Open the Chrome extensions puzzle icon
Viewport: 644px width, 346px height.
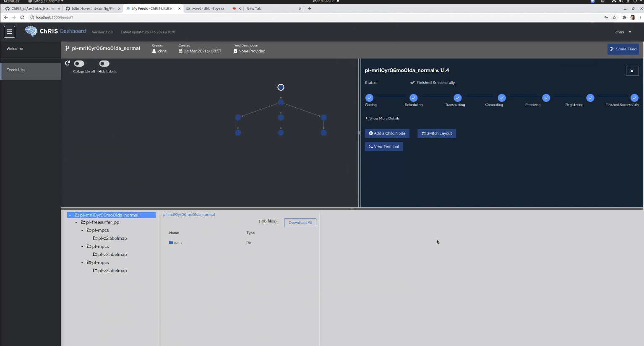[x=624, y=17]
